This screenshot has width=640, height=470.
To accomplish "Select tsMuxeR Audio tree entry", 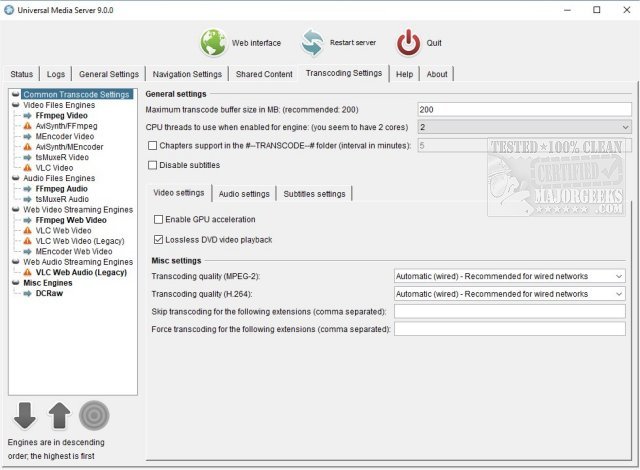I will point(62,199).
